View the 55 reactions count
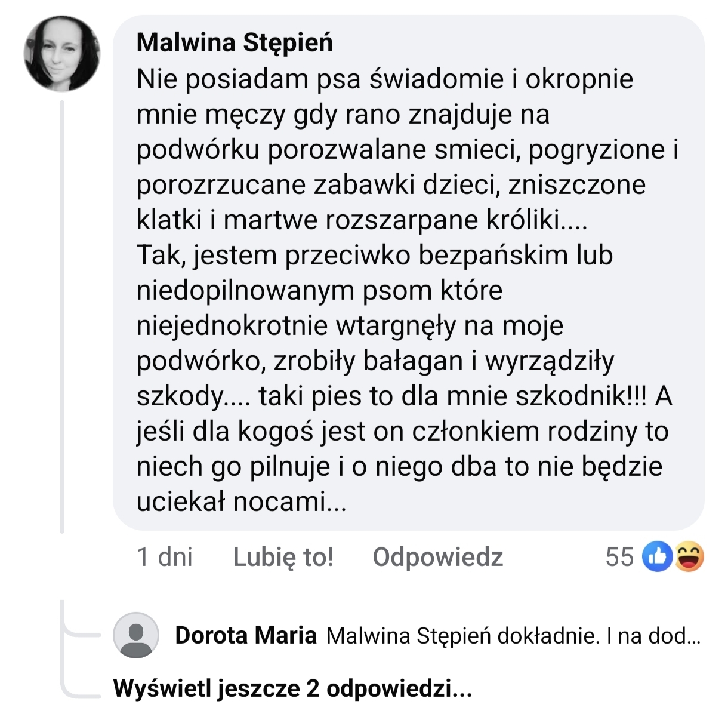Image resolution: width=728 pixels, height=717 pixels. 619,558
